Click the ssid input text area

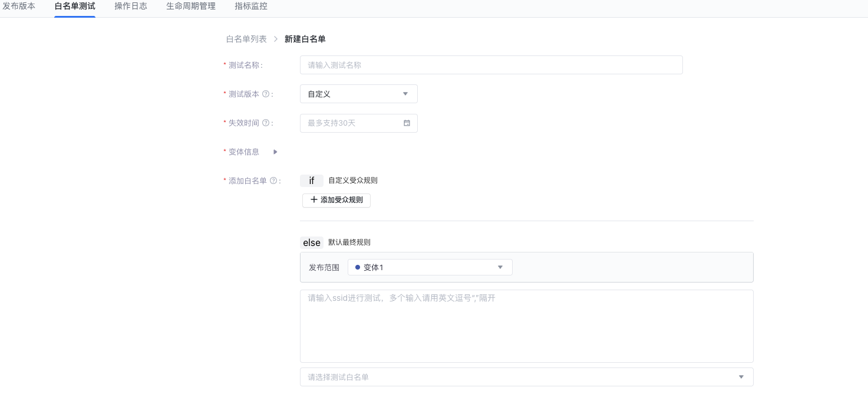coord(526,326)
